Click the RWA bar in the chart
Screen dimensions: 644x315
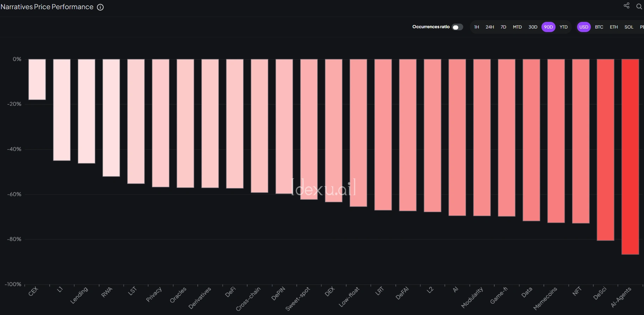pyautogui.click(x=111, y=118)
